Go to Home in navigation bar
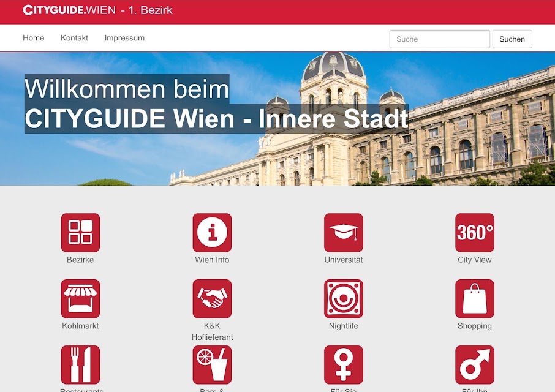 (x=33, y=38)
